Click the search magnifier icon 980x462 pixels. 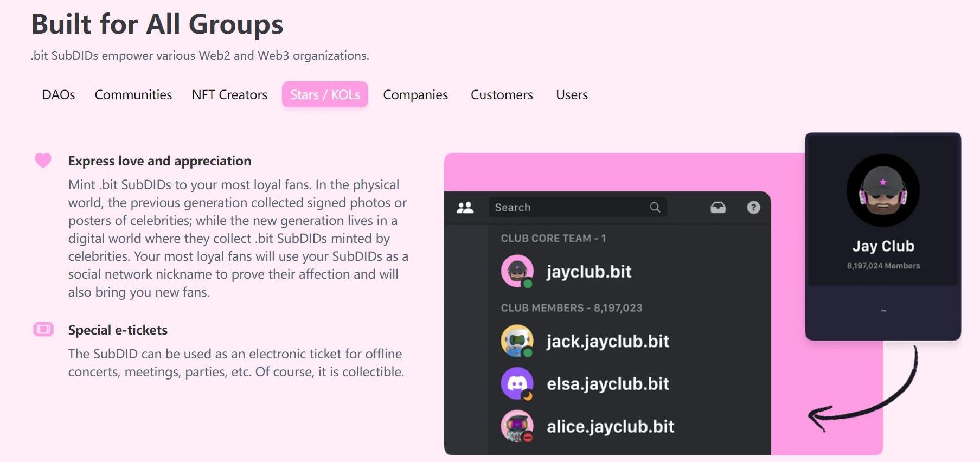point(655,207)
